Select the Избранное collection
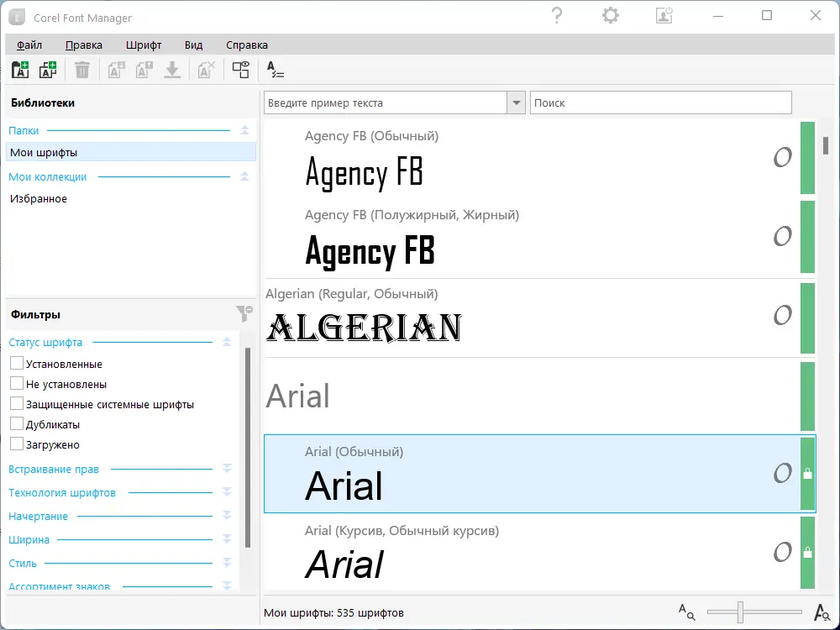The height and width of the screenshot is (630, 840). (x=131, y=199)
